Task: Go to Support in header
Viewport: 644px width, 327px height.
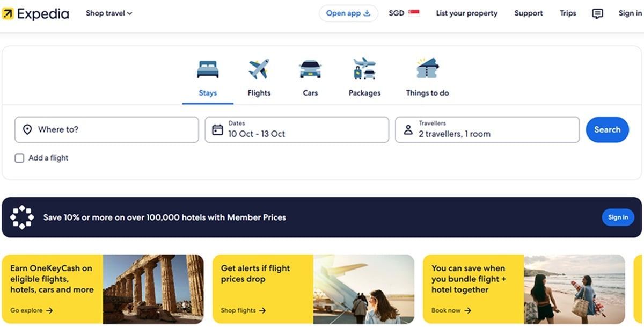Action: [x=529, y=13]
